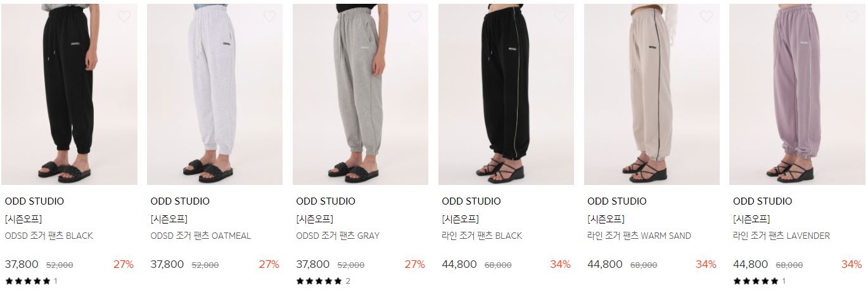This screenshot has height=304, width=868.
Task: Open five-star reviews of ODSD BLACK pants
Action: click(31, 281)
